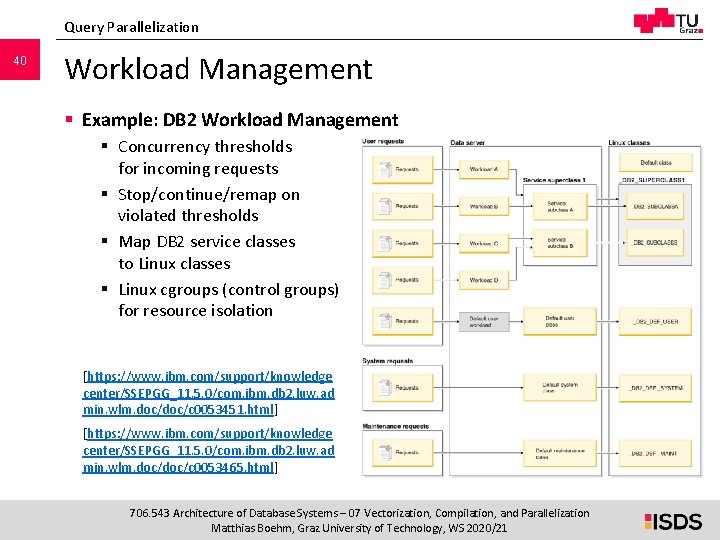The image size is (720, 540).
Task: Select the slide number 40 badge
Action: (x=20, y=60)
